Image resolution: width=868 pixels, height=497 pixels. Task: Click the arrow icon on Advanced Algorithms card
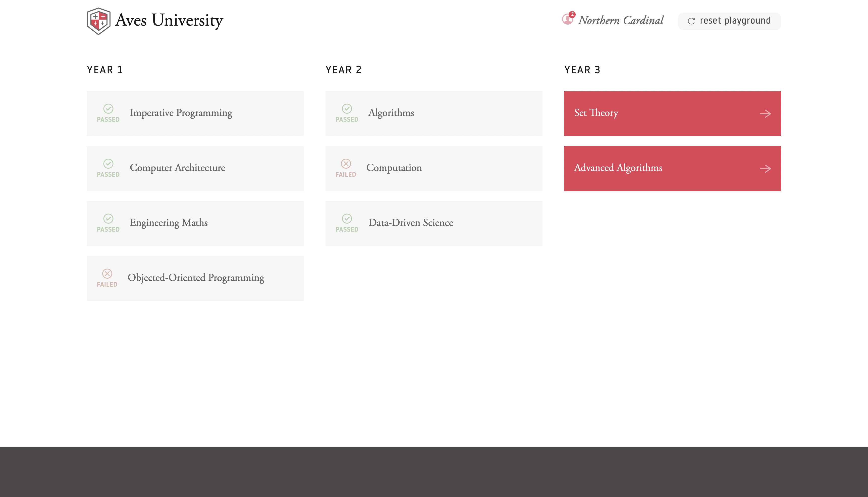[765, 169]
